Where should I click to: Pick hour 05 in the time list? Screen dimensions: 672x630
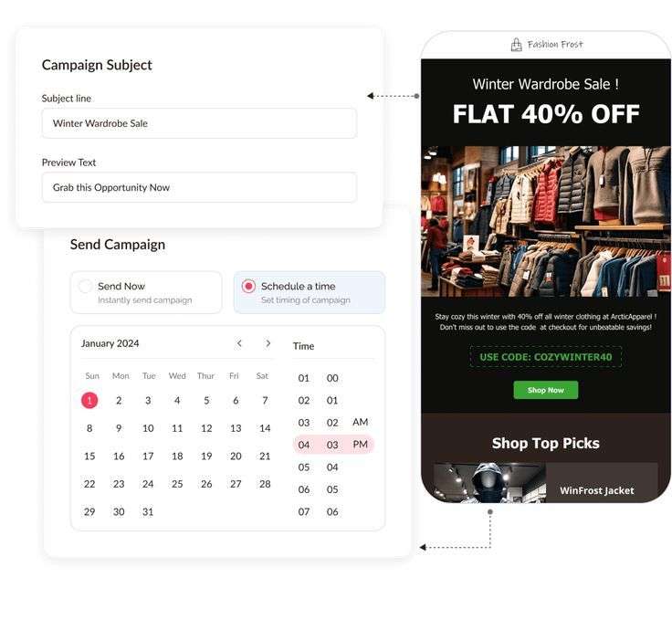[304, 467]
